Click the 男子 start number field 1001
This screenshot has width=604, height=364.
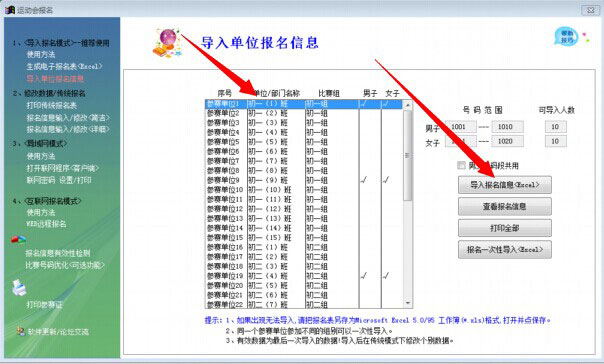click(461, 127)
